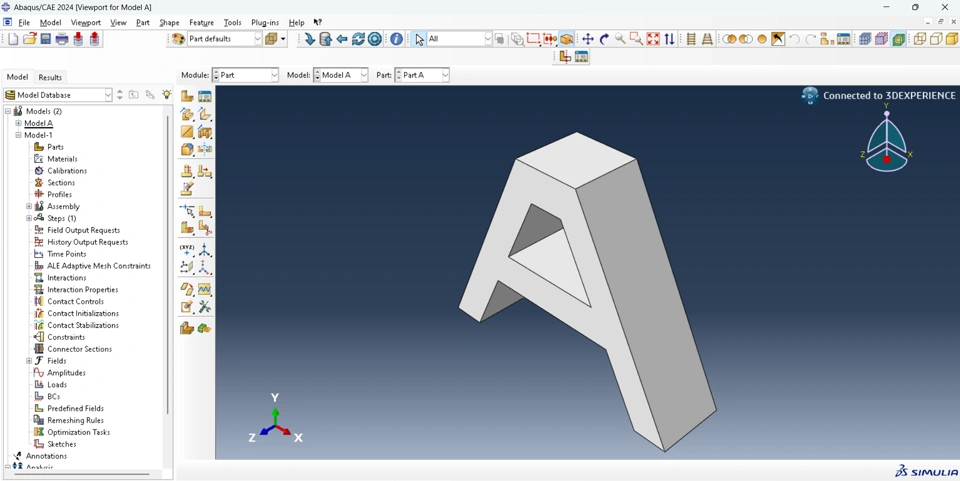
Task: Click the New model database icon
Action: 13,39
